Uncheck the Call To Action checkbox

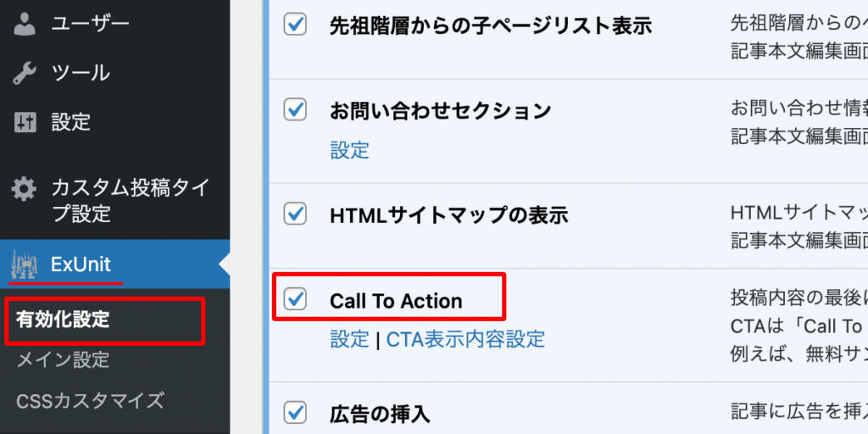pyautogui.click(x=295, y=299)
